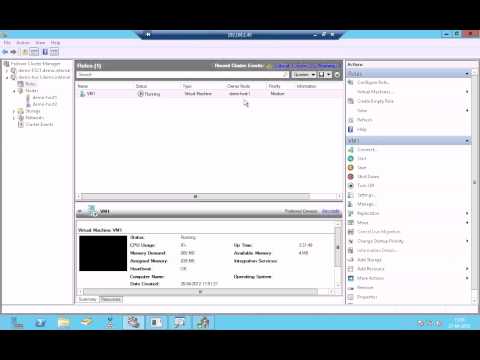Select the Cluster Events tree item
480x360 pixels.
pyautogui.click(x=39, y=124)
